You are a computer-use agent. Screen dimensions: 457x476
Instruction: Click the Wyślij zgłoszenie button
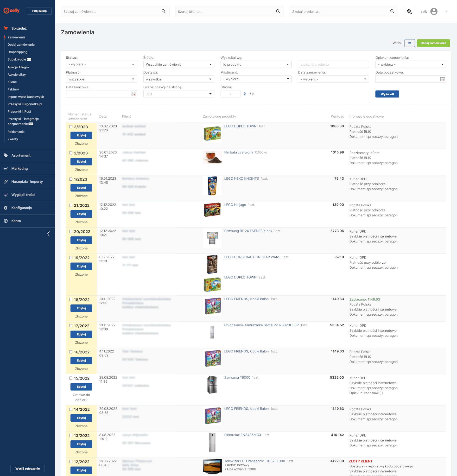pos(27,469)
